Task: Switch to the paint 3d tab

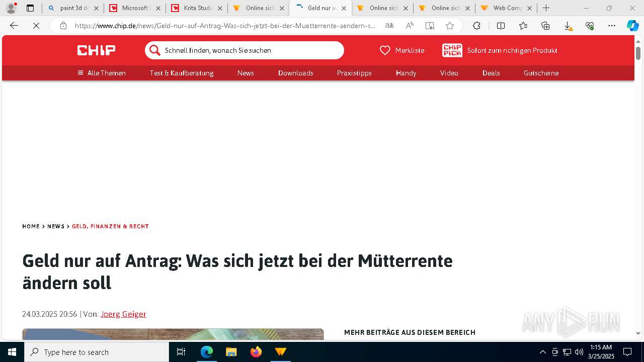Action: (x=73, y=8)
